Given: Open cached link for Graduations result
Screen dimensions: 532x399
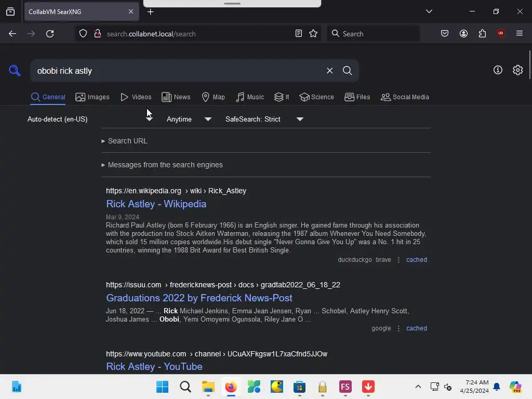Looking at the screenshot, I should click(416, 328).
